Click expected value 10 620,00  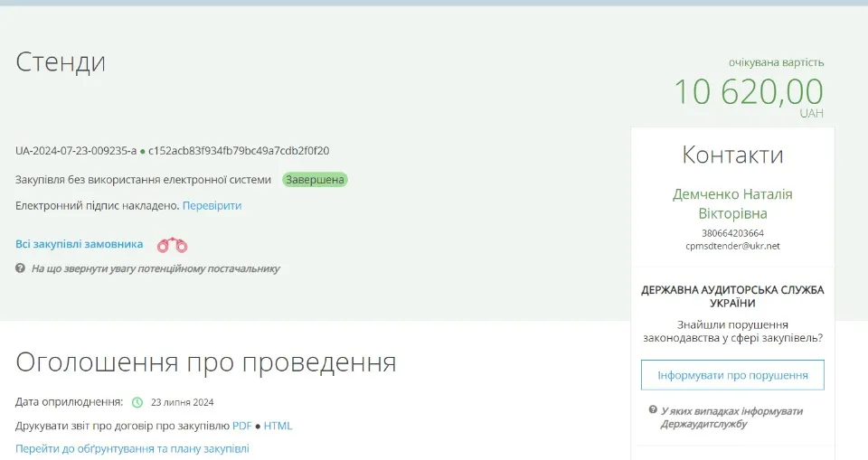coord(749,91)
